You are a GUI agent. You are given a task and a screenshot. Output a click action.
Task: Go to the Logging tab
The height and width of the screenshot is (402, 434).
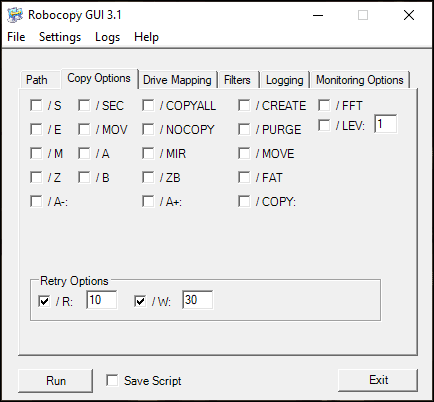point(285,80)
